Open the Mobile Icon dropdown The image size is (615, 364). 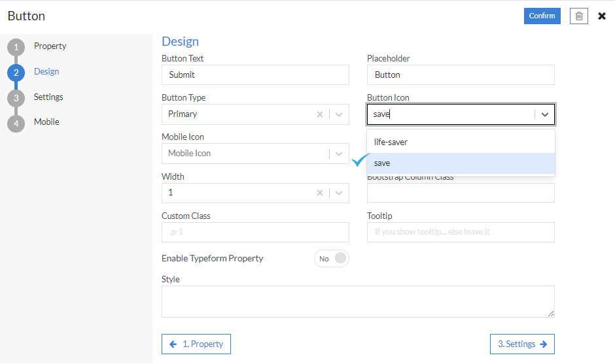point(339,154)
